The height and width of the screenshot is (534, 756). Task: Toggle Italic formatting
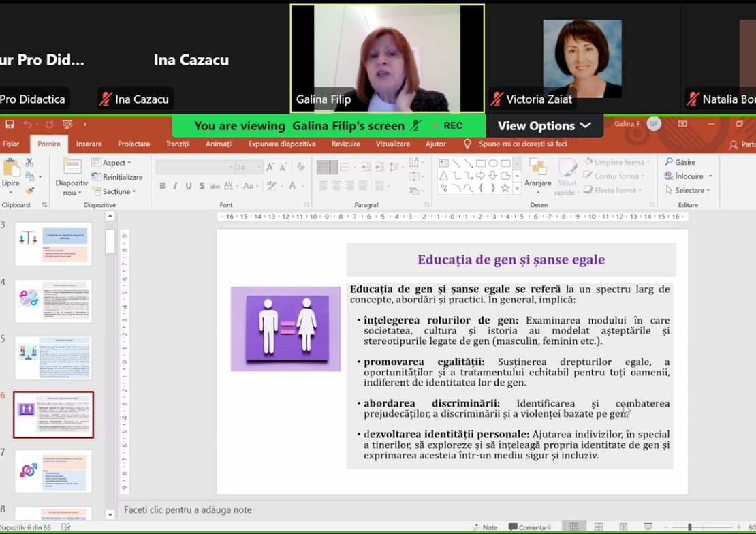coord(175,186)
